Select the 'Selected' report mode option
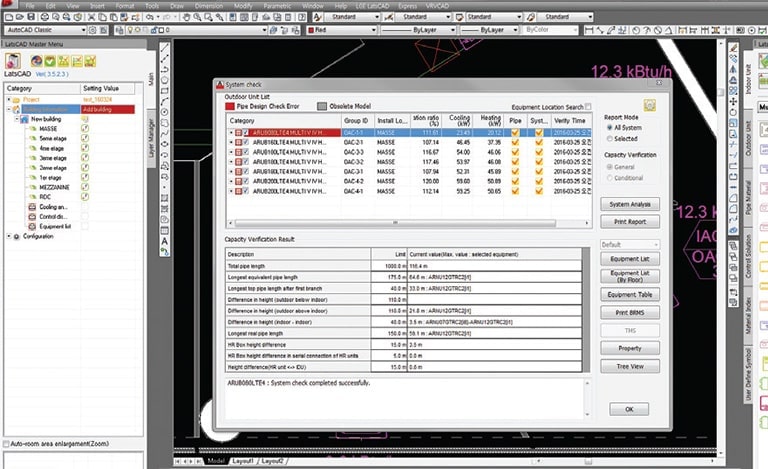The width and height of the screenshot is (768, 469). tap(609, 139)
